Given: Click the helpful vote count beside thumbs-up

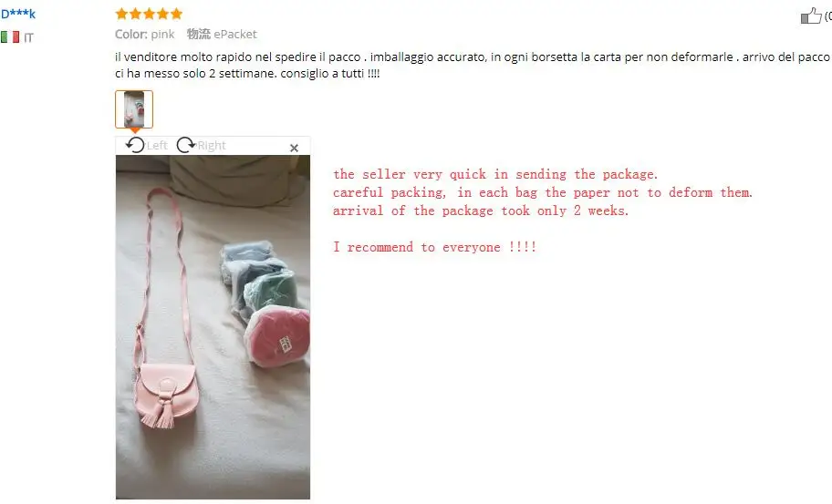Looking at the screenshot, I should coord(827,15).
